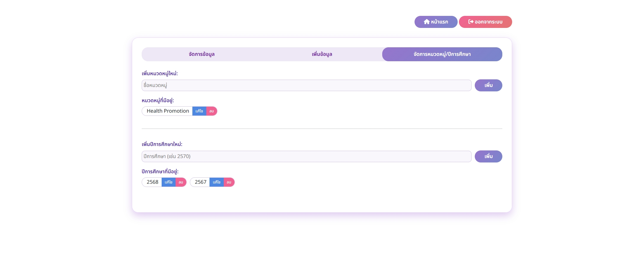644x258 pixels.
Task: Click the sign-out arrow icon at top right
Action: pyautogui.click(x=471, y=22)
